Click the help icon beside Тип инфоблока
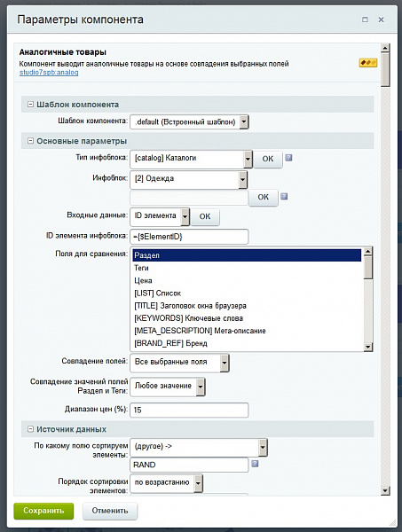 [288, 158]
